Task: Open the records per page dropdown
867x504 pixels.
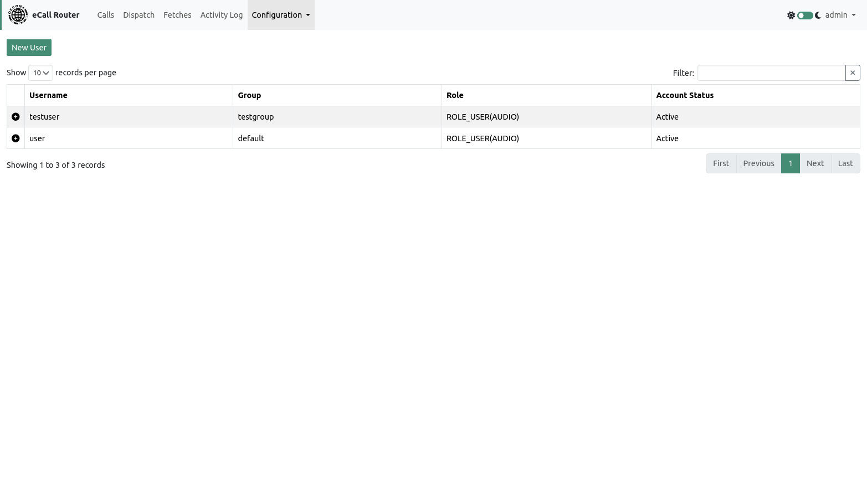Action: [40, 73]
